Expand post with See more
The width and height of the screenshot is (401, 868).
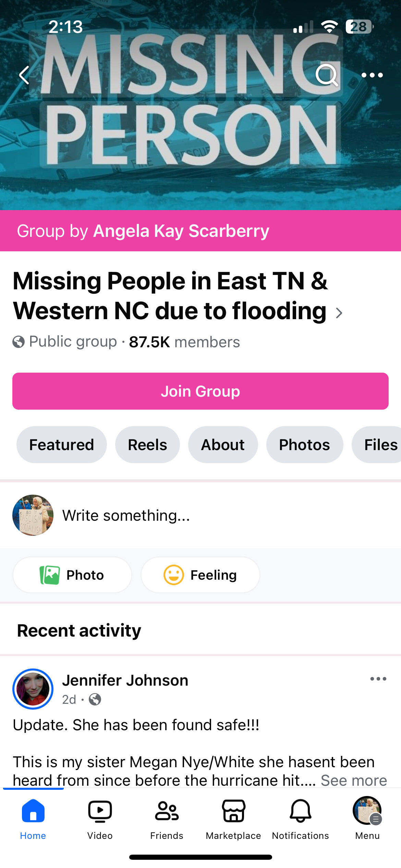coord(354,780)
